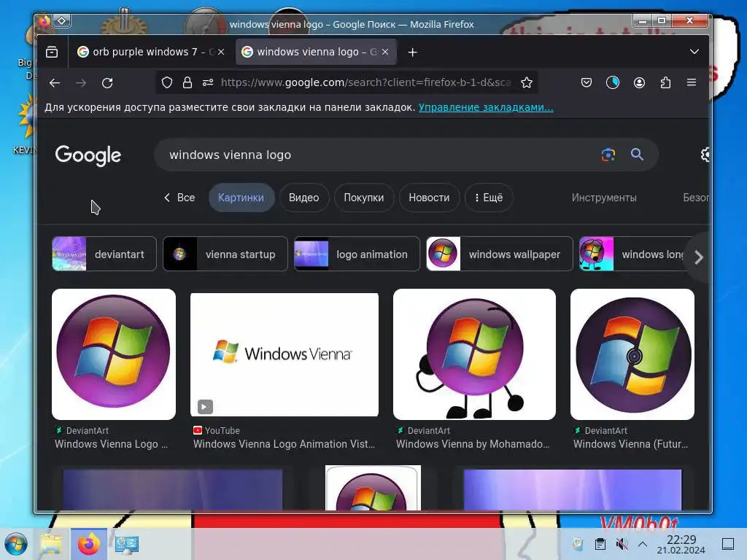Reload the current page
This screenshot has width=747, height=560.
107,83
